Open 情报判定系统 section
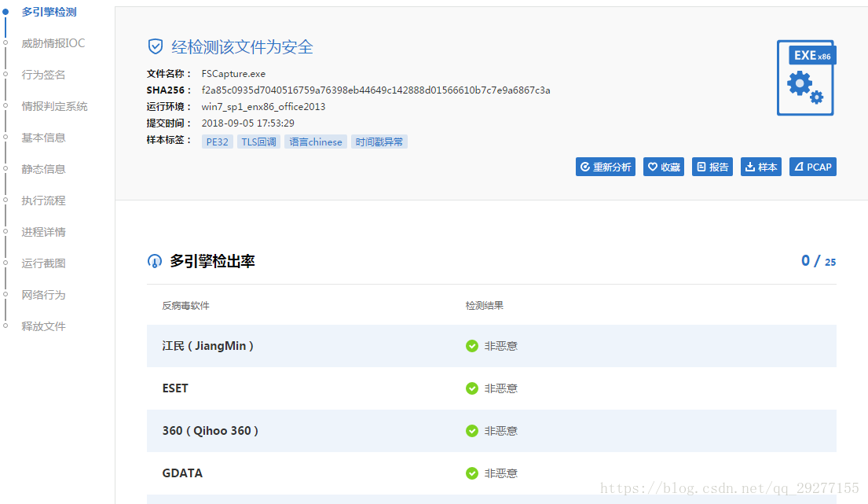The height and width of the screenshot is (504, 868). click(54, 106)
